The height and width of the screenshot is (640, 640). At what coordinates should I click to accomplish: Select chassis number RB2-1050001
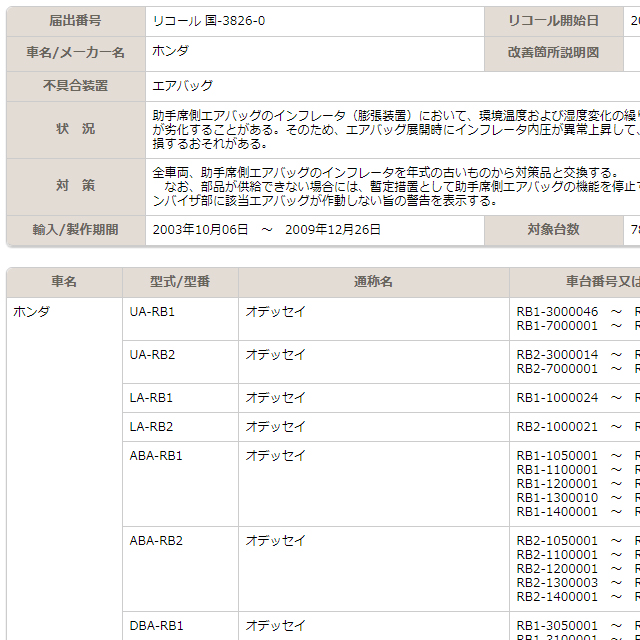557,541
